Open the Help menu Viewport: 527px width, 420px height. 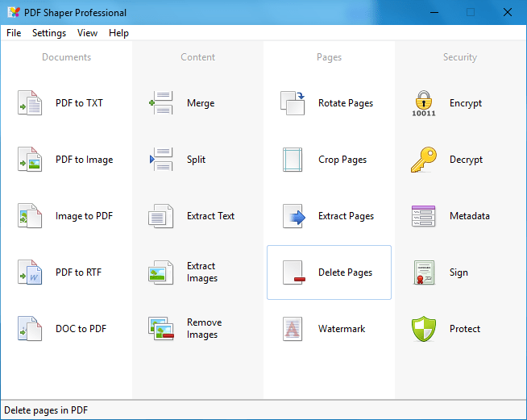[118, 33]
